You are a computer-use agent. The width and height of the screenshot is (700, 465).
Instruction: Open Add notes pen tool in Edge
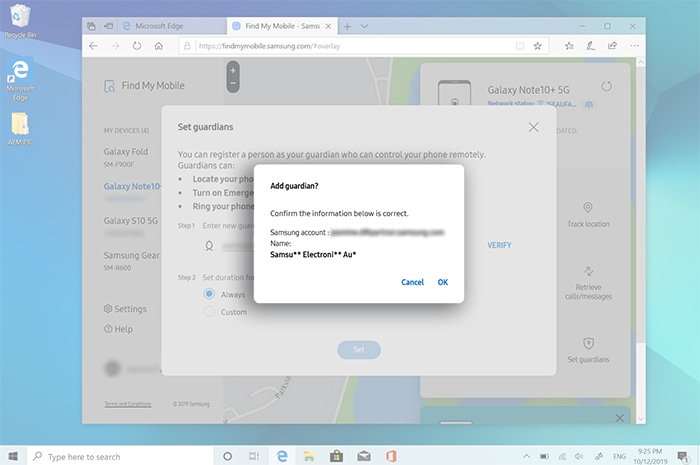[x=591, y=46]
